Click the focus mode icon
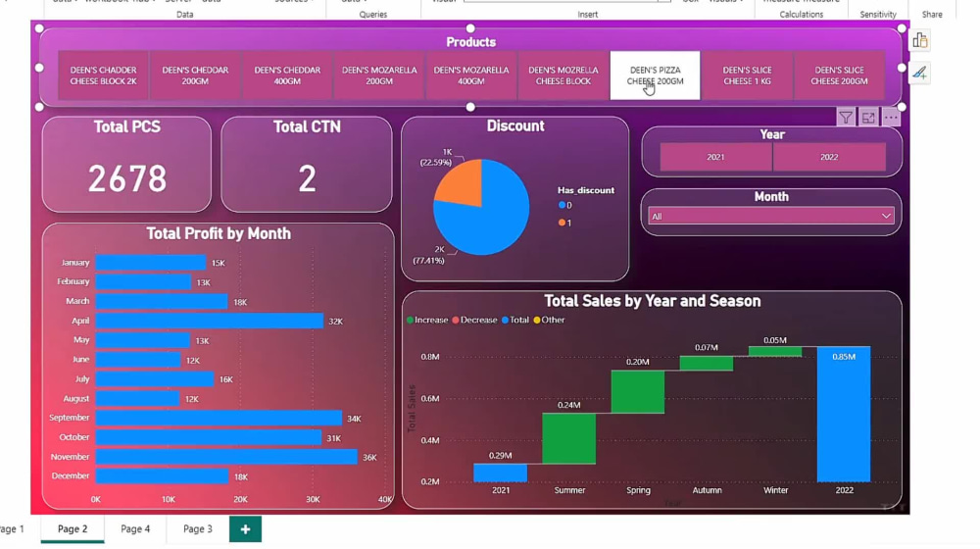The width and height of the screenshot is (980, 549). (868, 118)
